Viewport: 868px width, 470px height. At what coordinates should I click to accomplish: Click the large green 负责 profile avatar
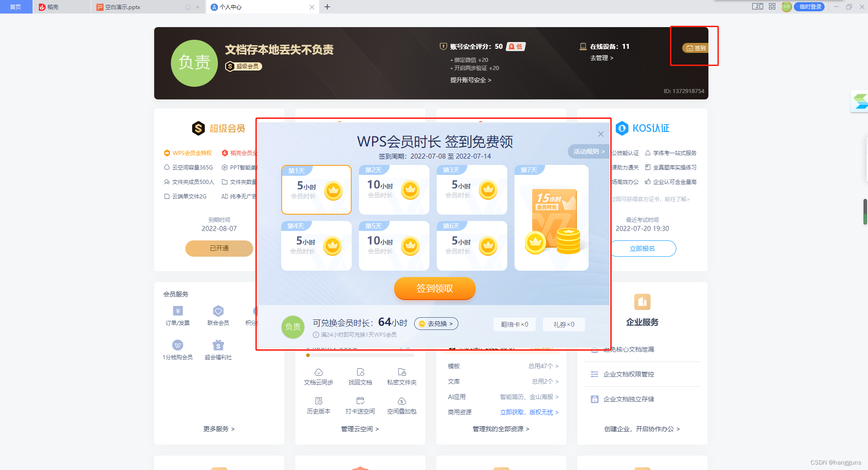[194, 63]
